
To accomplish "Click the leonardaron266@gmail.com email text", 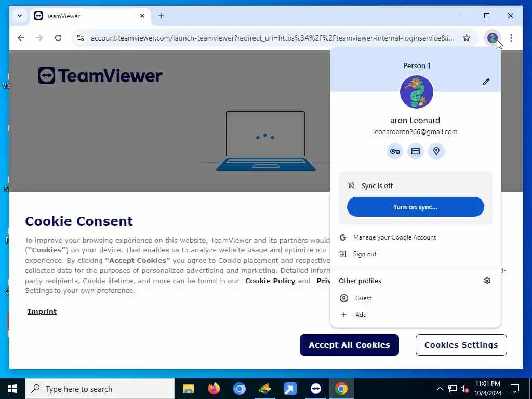I will pos(415,131).
